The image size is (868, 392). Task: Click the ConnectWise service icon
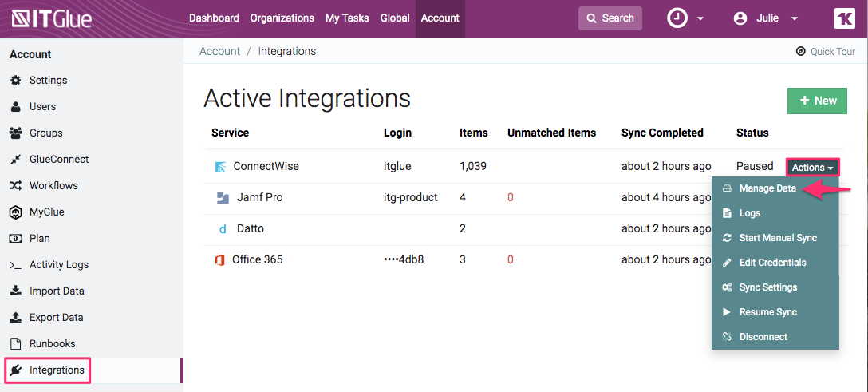coord(220,167)
